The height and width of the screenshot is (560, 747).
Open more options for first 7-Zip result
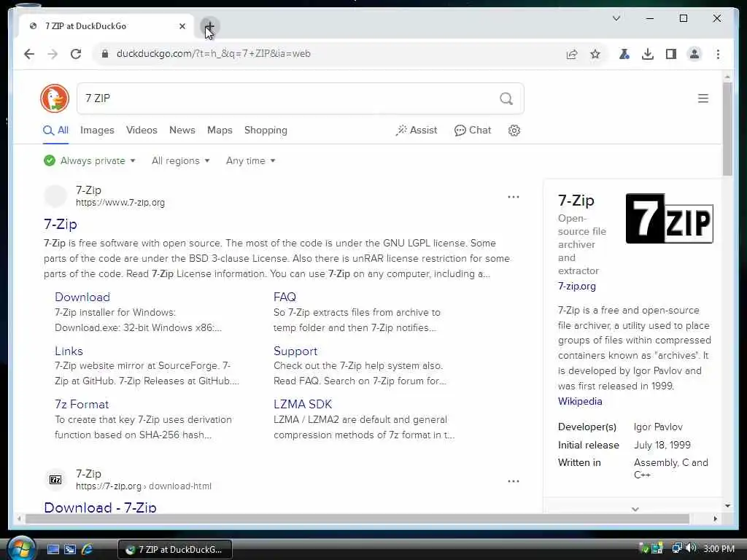(513, 197)
